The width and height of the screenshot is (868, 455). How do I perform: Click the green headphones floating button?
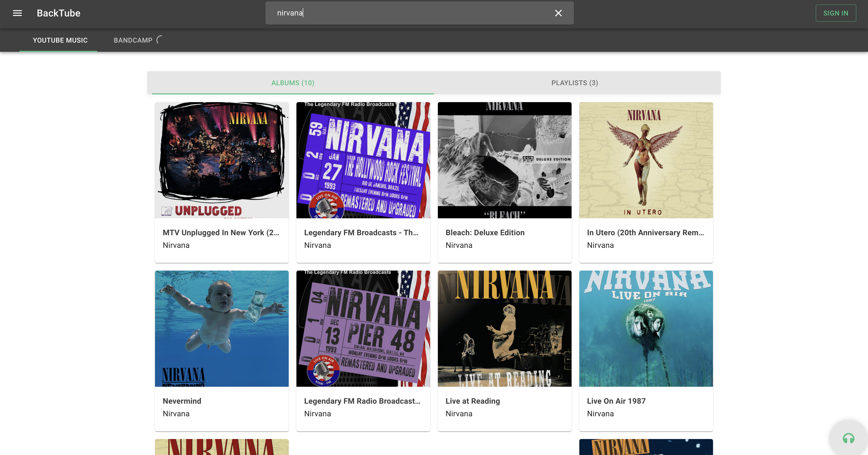(x=848, y=438)
